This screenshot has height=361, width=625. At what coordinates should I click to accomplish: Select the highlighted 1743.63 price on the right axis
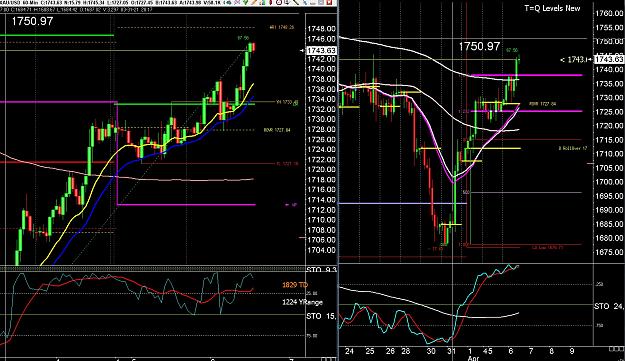609,59
